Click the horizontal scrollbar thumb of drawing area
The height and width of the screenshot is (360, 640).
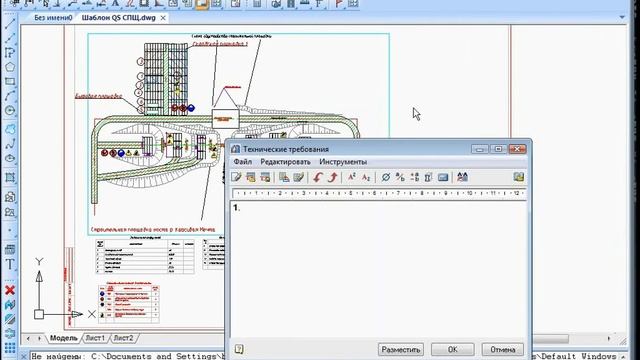tap(550, 339)
